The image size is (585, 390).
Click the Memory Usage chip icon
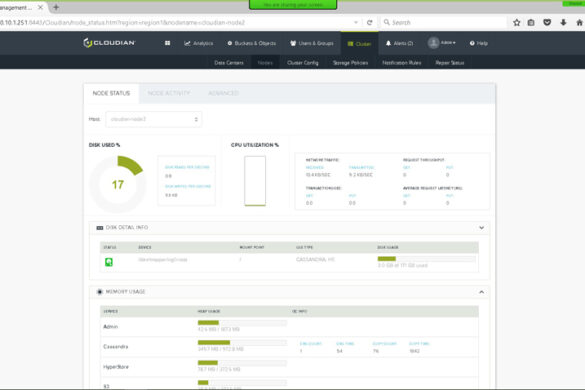coord(100,292)
